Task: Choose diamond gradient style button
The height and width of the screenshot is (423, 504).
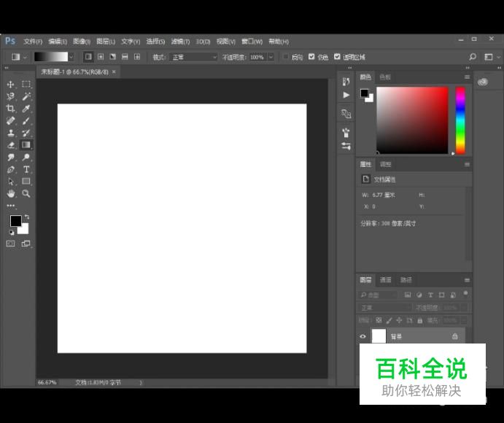Action: 137,57
